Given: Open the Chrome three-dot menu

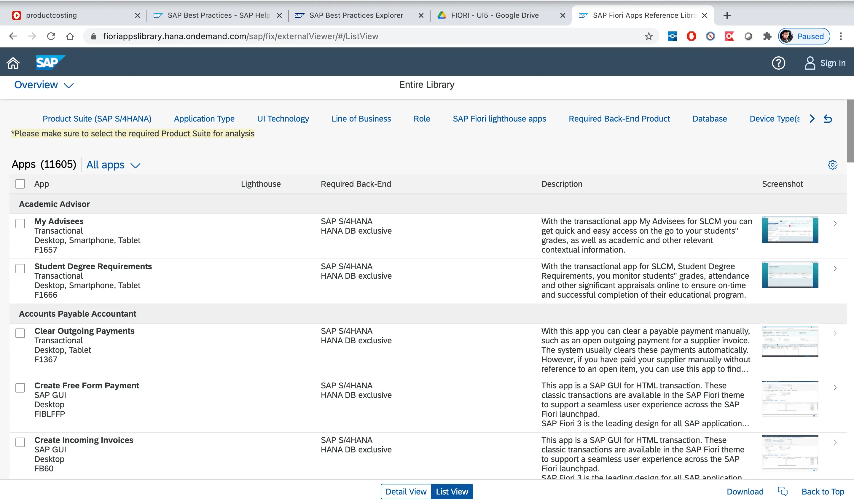Looking at the screenshot, I should point(841,36).
